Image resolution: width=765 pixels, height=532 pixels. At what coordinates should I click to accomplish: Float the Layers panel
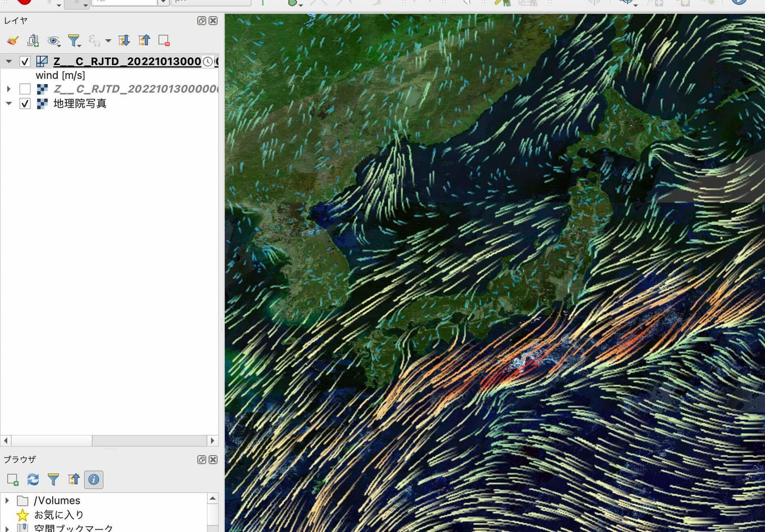pyautogui.click(x=202, y=21)
